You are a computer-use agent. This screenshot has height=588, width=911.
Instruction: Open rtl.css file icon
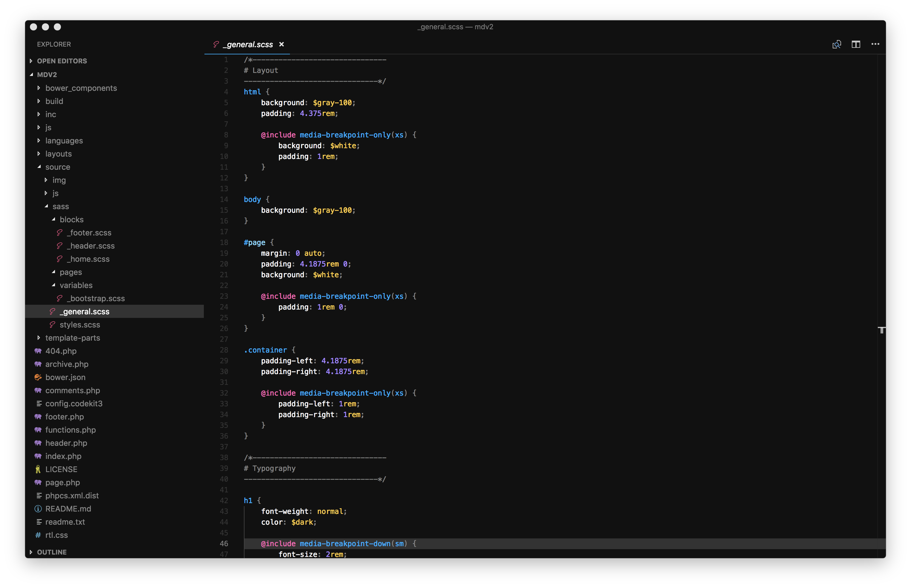[x=38, y=535]
